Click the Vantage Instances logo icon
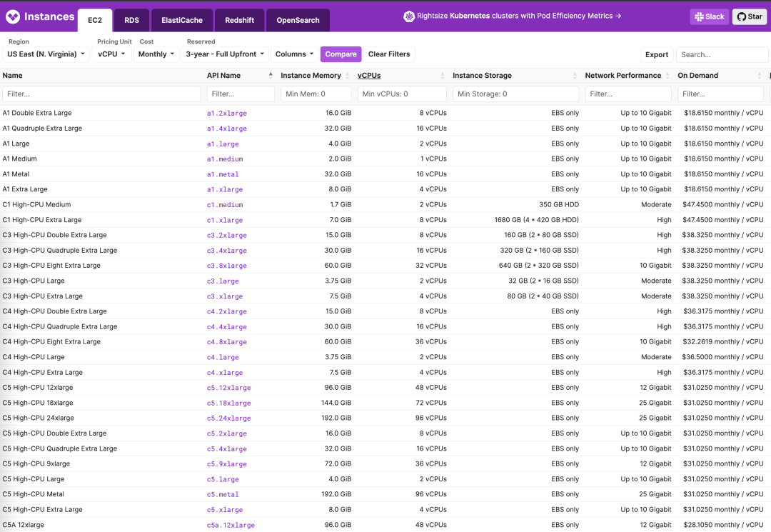Viewport: 771px width, 532px height. (13, 16)
